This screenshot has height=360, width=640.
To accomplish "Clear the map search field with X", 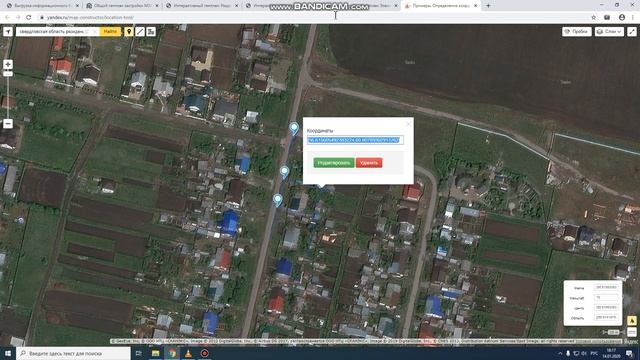I will (95, 31).
